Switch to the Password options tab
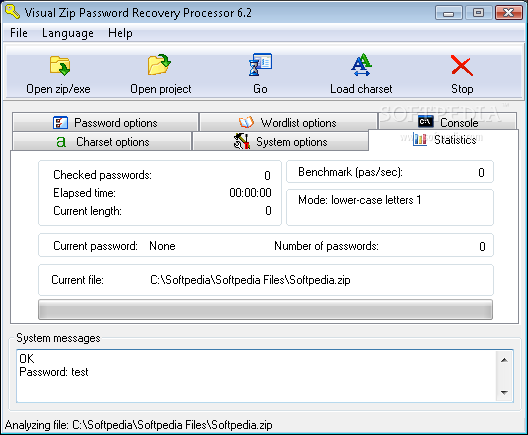 pyautogui.click(x=105, y=122)
